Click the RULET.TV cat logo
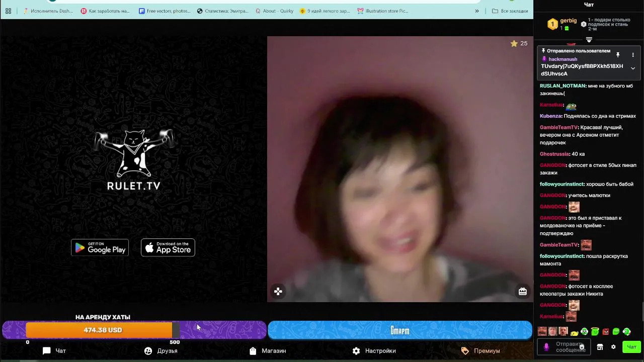Viewport: 644px width, 362px height. pyautogui.click(x=134, y=159)
